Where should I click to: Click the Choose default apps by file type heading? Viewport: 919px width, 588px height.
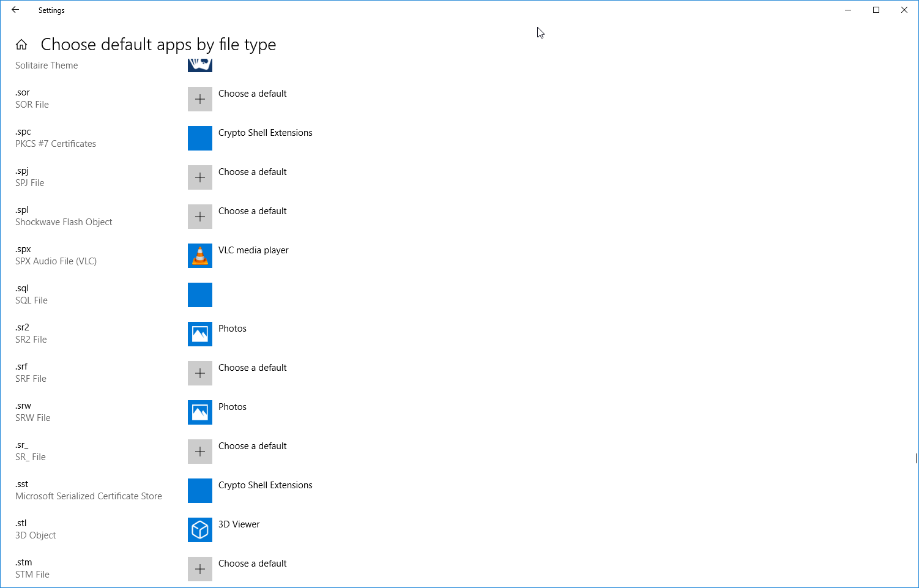[158, 45]
